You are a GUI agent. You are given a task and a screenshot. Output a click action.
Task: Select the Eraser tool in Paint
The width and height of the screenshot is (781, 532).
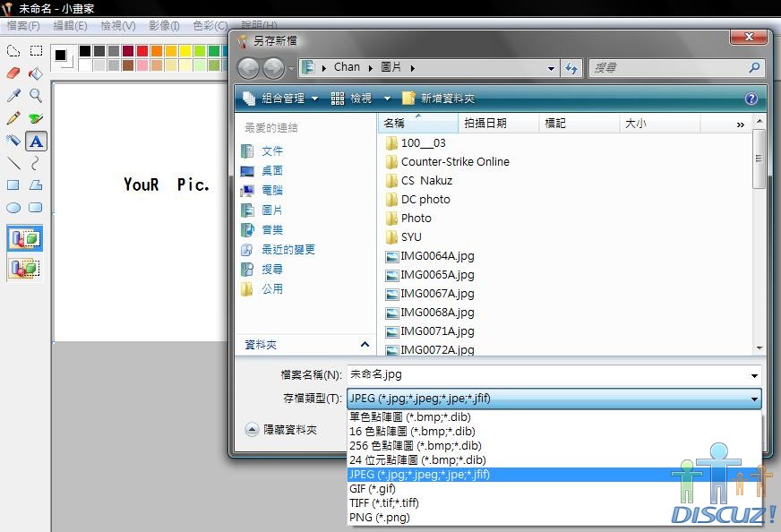pyautogui.click(x=13, y=73)
